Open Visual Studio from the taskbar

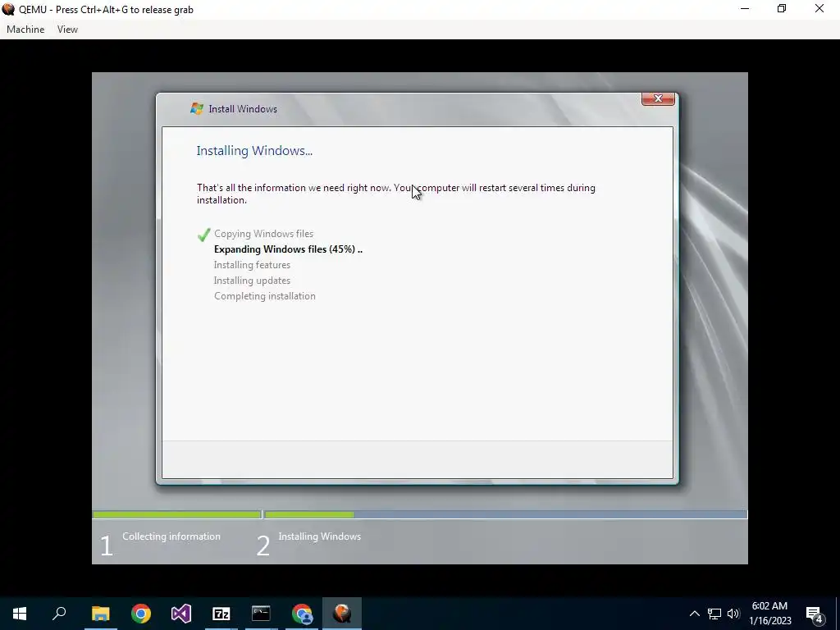click(x=181, y=614)
